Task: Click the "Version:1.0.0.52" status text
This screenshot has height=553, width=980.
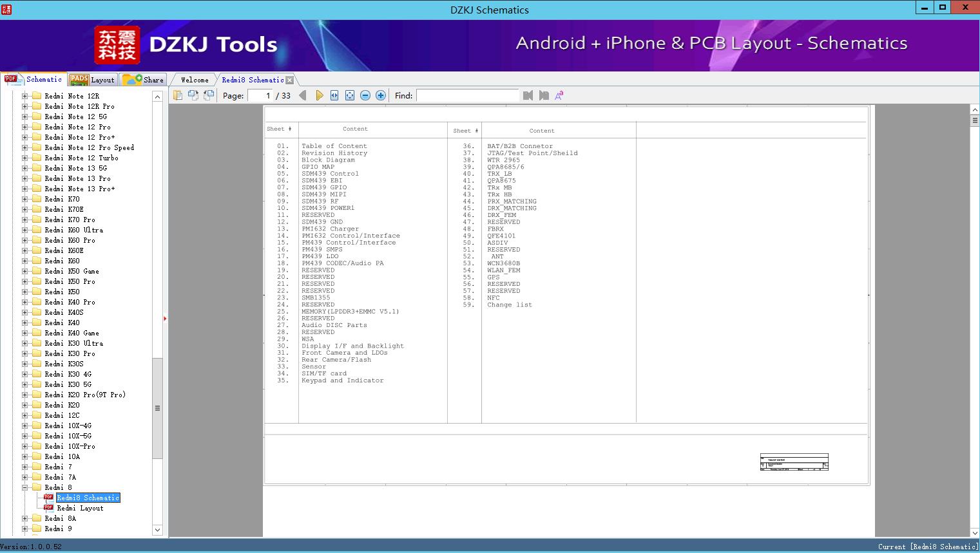Action: 31,547
